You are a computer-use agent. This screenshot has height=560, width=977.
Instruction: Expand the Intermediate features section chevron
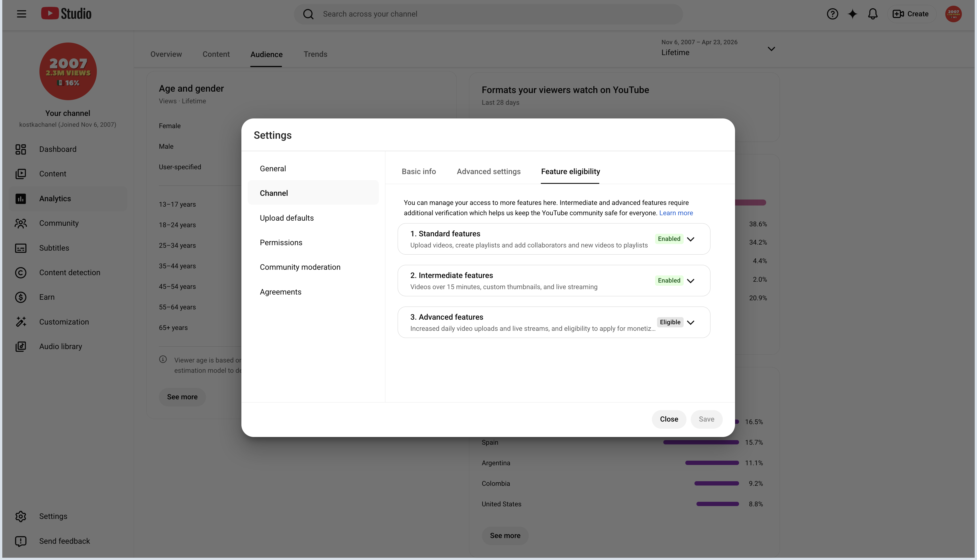690,281
